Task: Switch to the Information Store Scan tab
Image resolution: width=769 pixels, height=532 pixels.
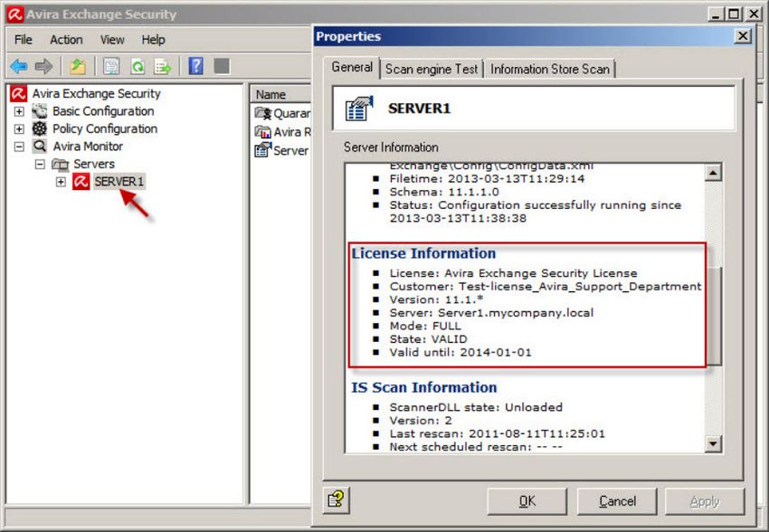Action: point(550,69)
